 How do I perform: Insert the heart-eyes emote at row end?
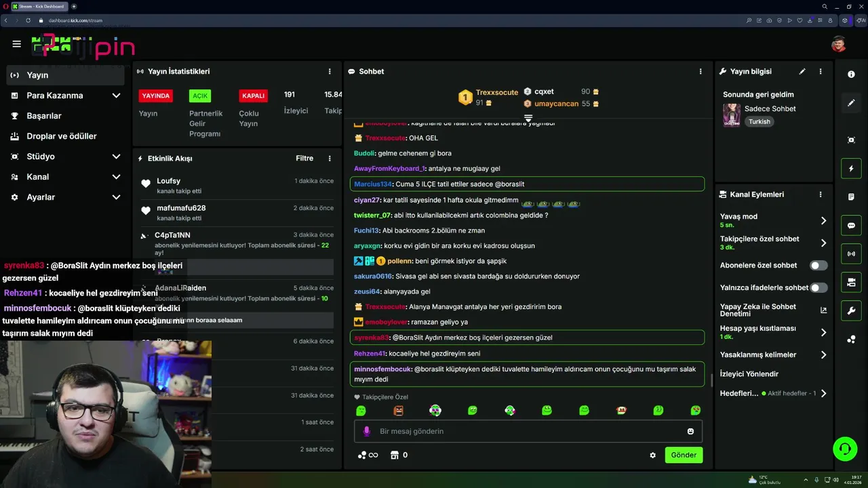coord(695,410)
